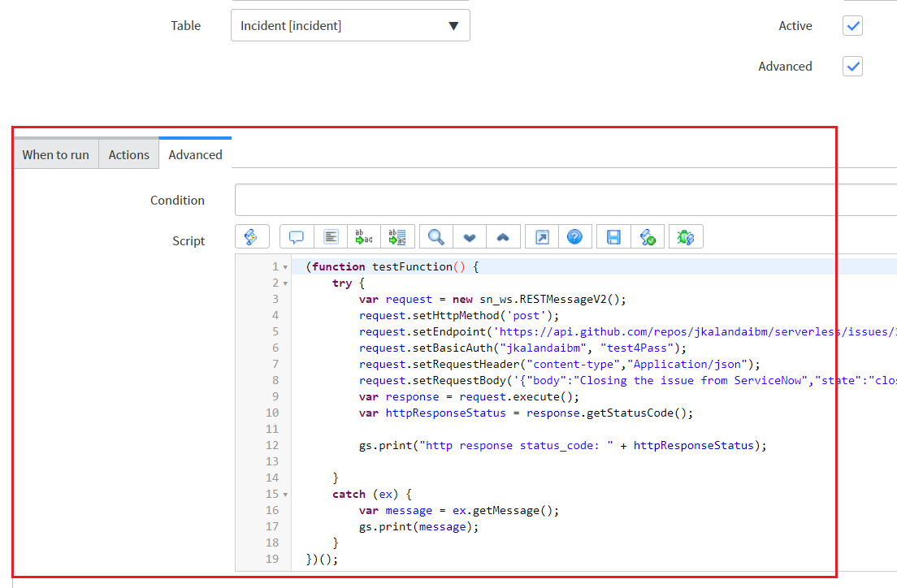Click the comment toggle speech-bubble icon

297,237
